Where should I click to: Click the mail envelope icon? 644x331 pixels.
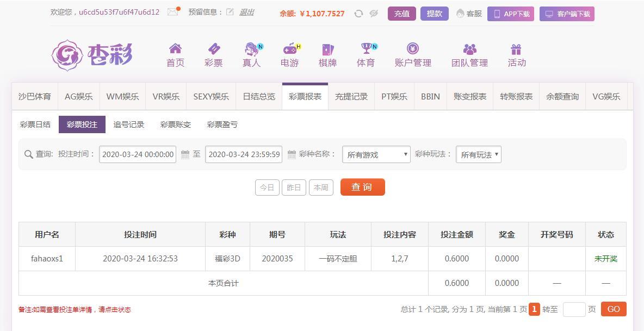[173, 12]
